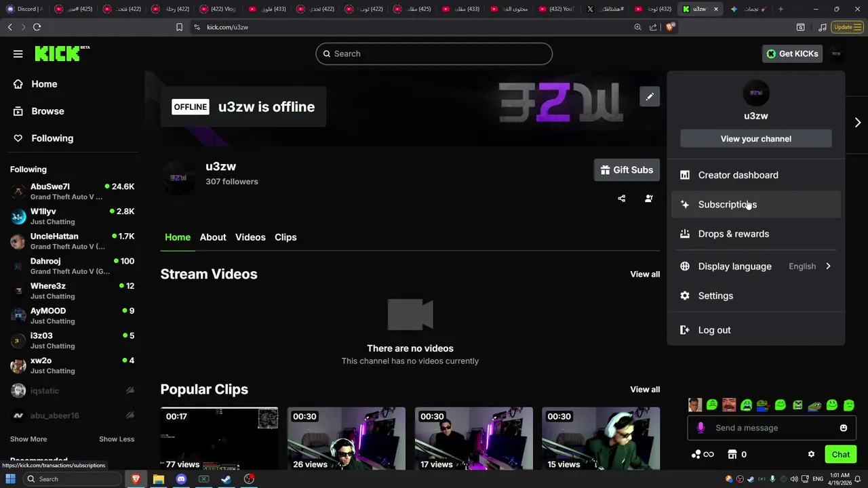Open Subscriptions menu item
Screen dimensions: 868x488
(x=755, y=205)
